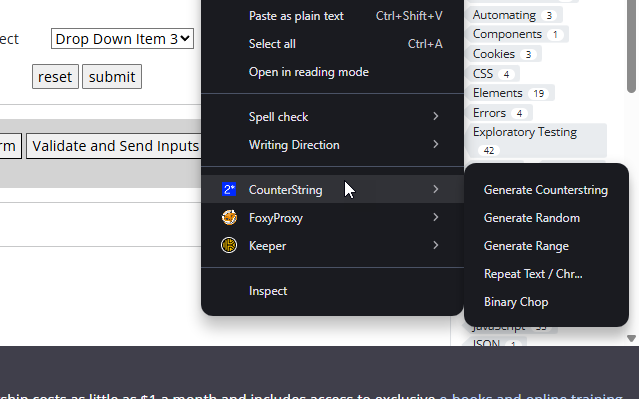Open the Errors tag link
Screen dimensions: 640x400
(499, 113)
